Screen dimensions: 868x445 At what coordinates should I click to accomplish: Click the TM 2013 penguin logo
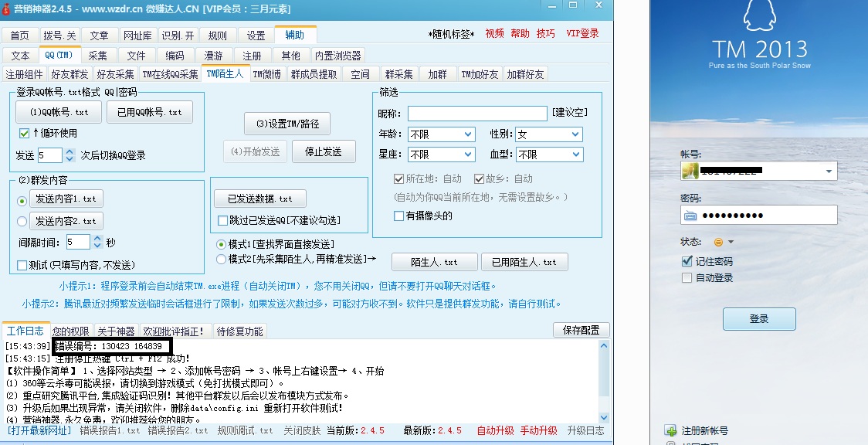click(x=758, y=19)
